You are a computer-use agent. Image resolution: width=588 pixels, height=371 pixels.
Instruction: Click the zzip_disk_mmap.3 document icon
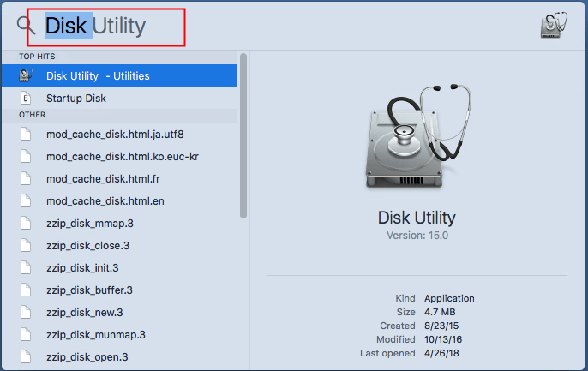[26, 223]
